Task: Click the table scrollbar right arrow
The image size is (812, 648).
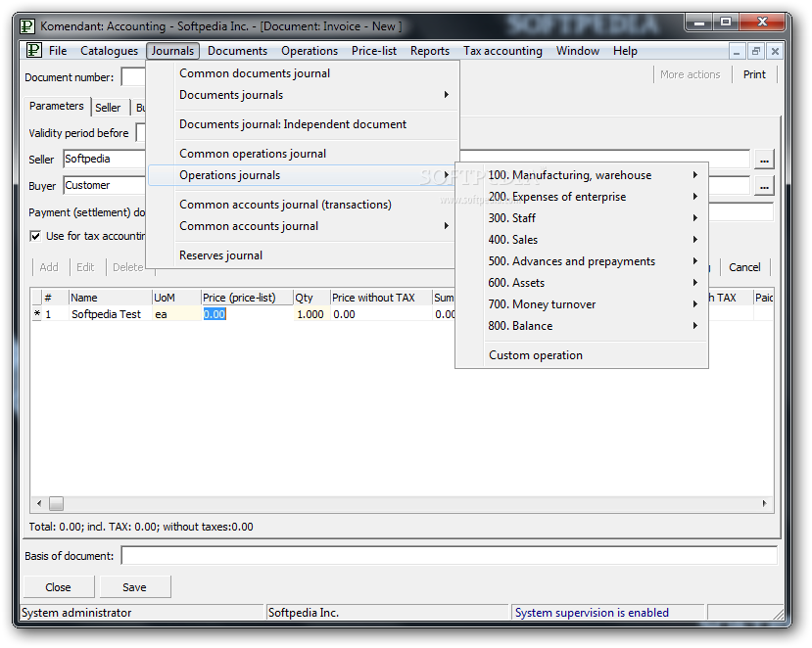Action: click(x=764, y=503)
